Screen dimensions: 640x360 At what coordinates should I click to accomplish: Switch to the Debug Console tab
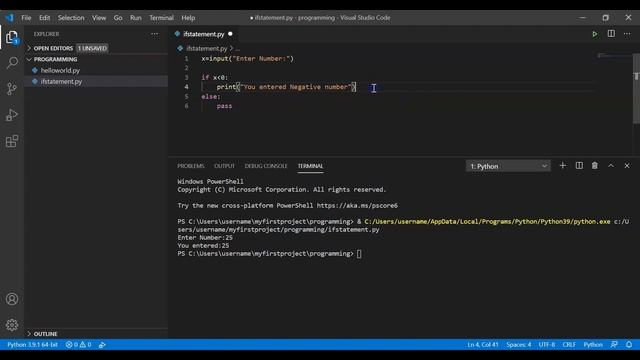pyautogui.click(x=266, y=166)
